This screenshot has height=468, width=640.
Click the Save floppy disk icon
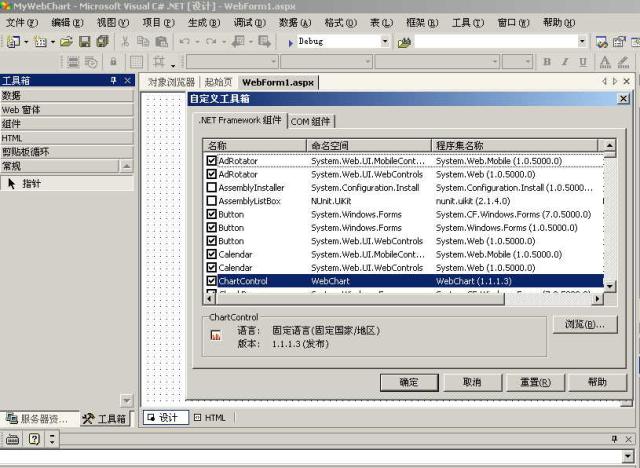[x=84, y=42]
